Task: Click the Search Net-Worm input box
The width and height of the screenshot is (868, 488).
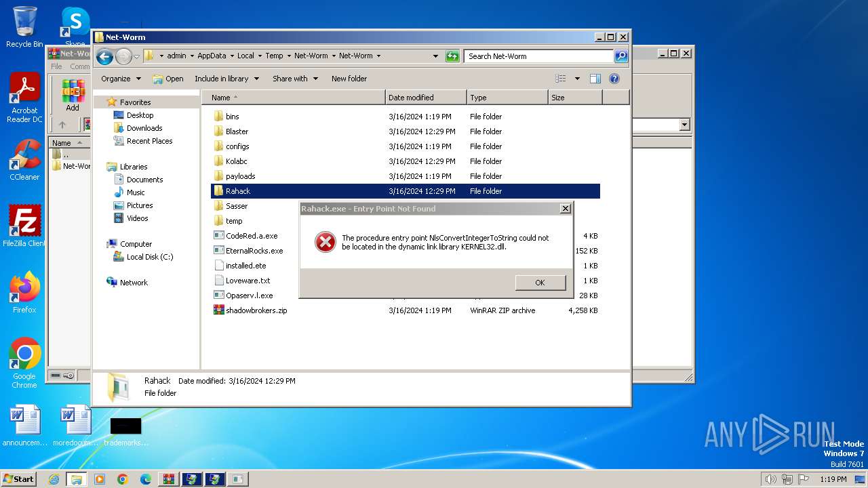Action: pos(539,56)
